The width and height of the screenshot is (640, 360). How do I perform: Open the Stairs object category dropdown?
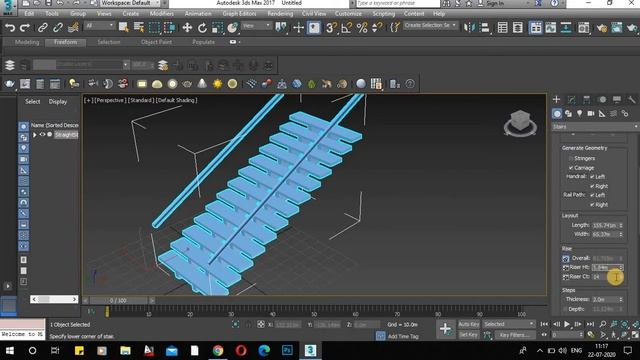pos(595,127)
